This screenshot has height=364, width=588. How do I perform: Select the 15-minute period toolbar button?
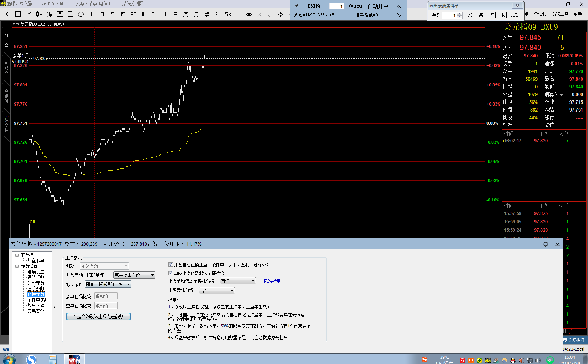tap(123, 14)
